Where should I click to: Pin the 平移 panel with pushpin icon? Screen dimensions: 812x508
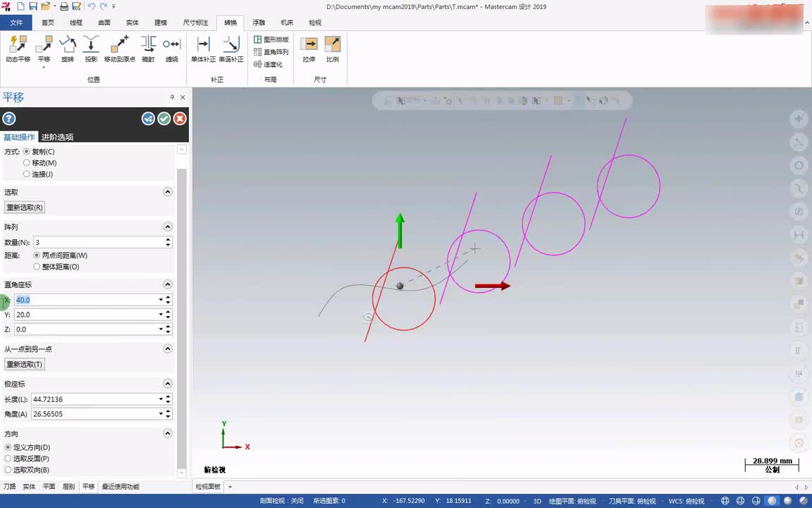click(172, 97)
